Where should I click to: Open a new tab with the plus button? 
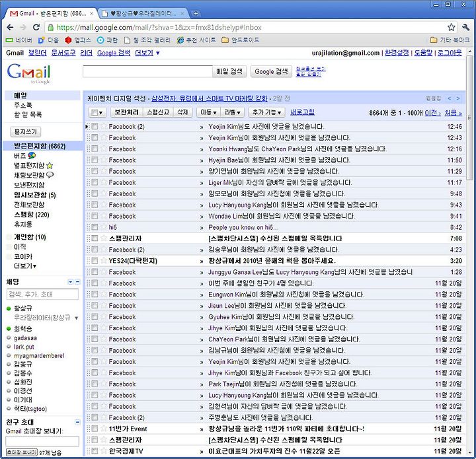click(196, 13)
